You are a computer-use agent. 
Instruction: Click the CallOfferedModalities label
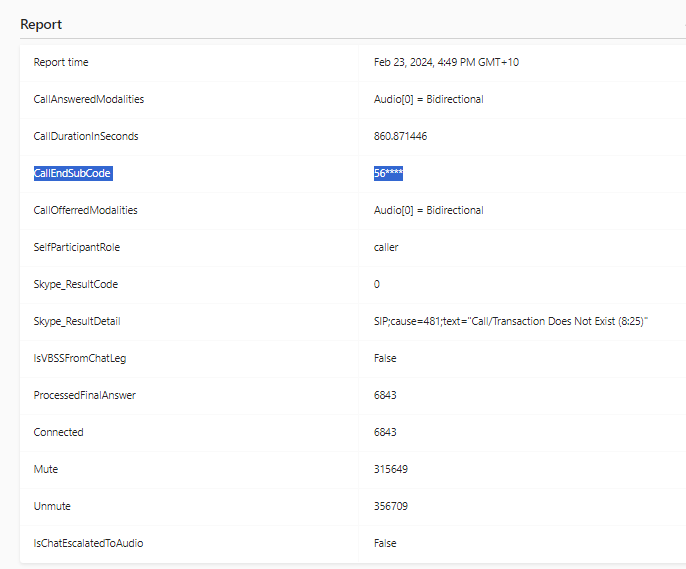85,210
